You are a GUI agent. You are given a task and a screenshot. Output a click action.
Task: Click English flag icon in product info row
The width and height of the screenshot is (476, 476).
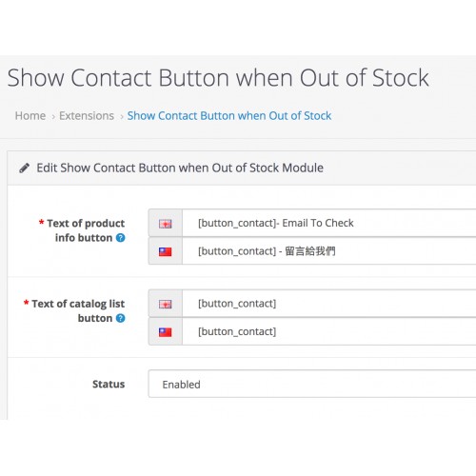click(x=166, y=224)
